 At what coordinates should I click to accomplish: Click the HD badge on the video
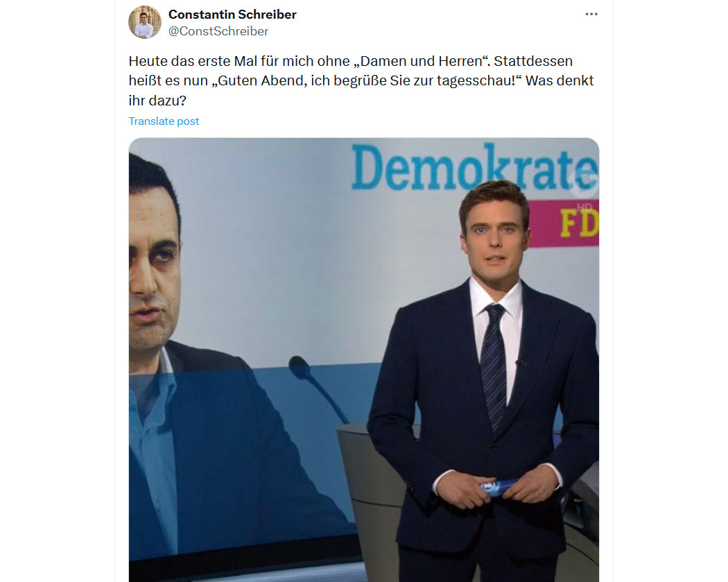[585, 207]
